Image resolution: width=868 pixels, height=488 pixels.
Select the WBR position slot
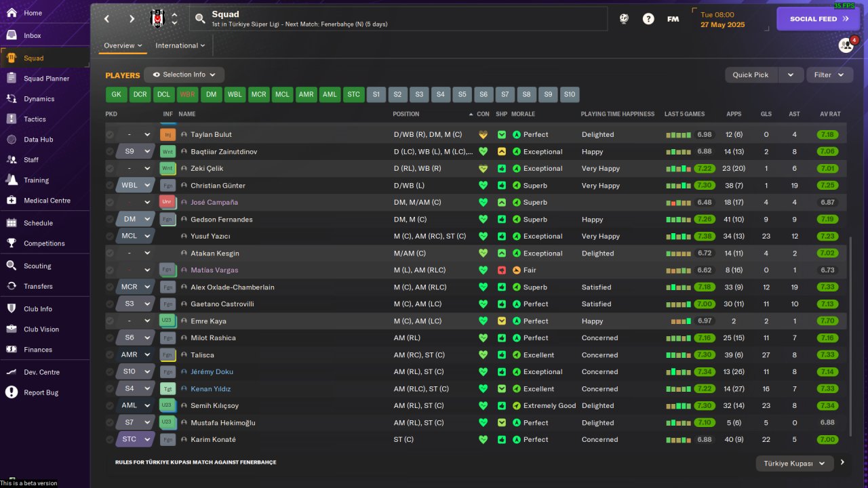[187, 94]
